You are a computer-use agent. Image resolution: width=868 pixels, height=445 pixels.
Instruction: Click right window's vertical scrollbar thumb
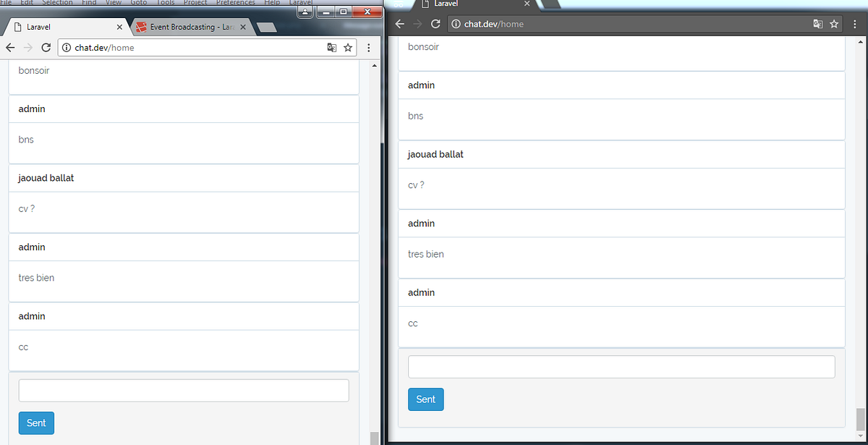860,419
